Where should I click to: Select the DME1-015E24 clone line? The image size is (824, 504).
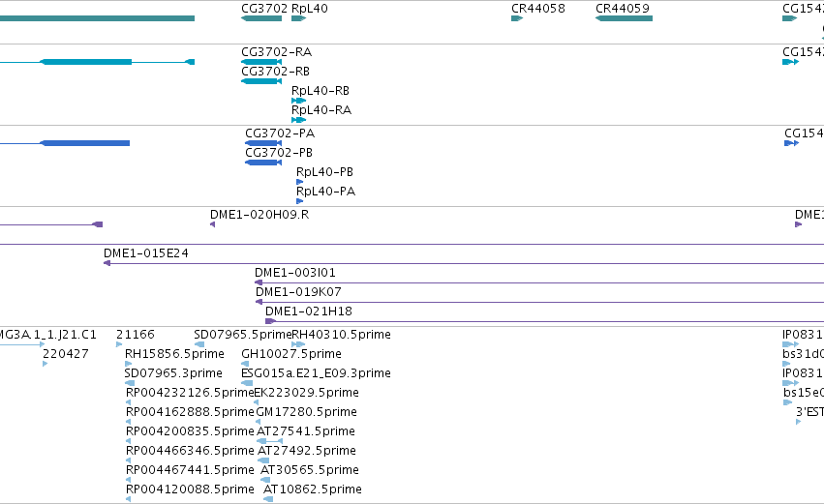[464, 263]
